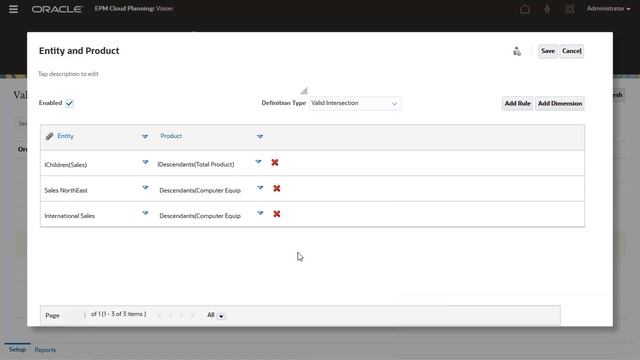Click Descendants(Computer Equip in Sales NorthEast row

[x=200, y=191]
